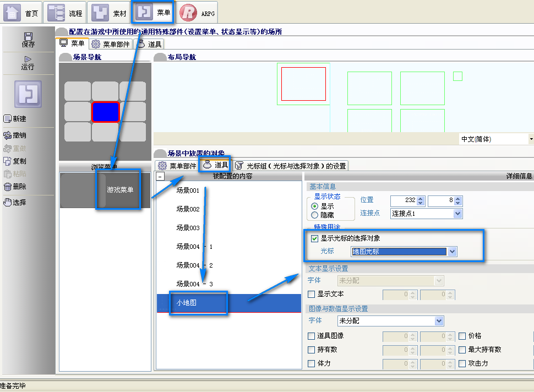Switch to the top 菜单部件 tab
The width and height of the screenshot is (534, 392).
point(111,44)
